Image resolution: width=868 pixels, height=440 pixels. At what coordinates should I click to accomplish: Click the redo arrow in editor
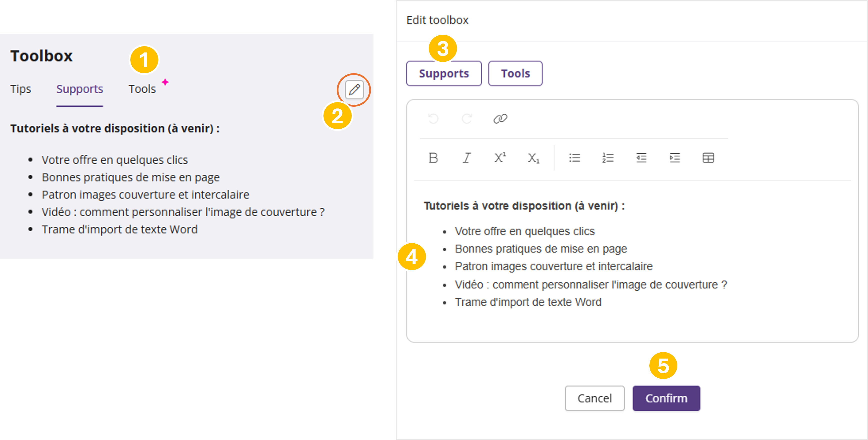(x=467, y=118)
